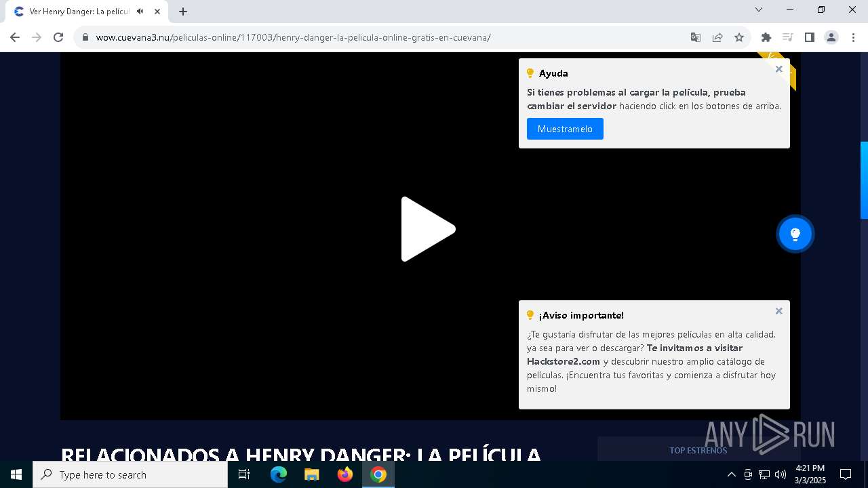Open Windows Start menu

click(16, 474)
